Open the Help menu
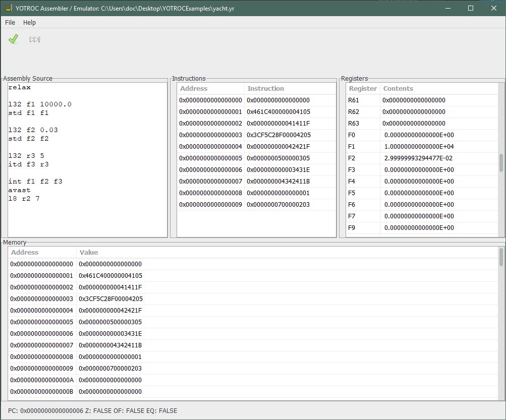506x420 pixels. pos(29,22)
